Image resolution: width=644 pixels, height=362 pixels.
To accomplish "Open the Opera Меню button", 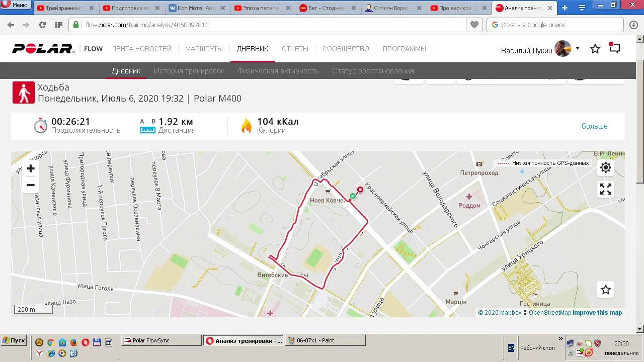I will (x=16, y=5).
